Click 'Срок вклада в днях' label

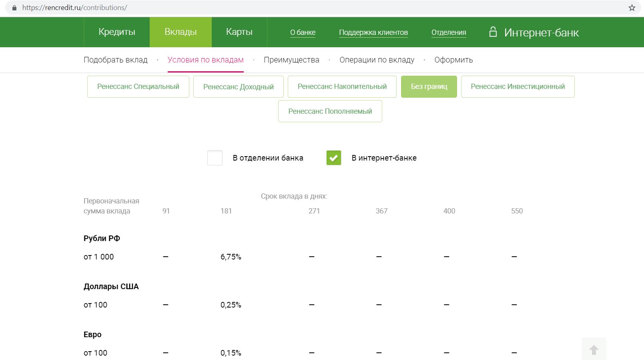point(294,196)
